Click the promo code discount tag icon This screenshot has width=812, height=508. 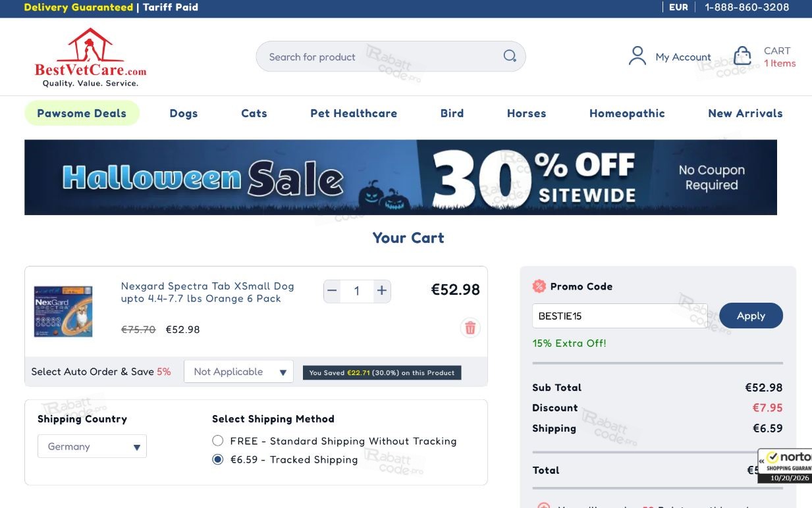point(539,286)
